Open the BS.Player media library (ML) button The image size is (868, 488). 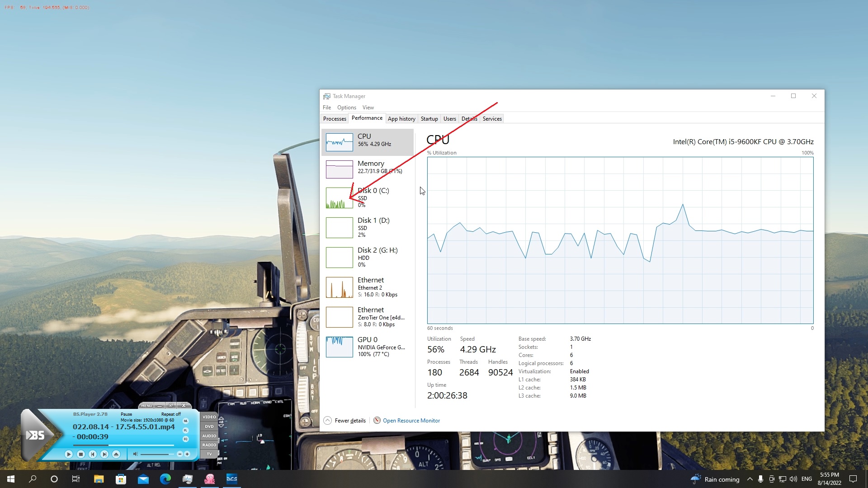coord(185,421)
